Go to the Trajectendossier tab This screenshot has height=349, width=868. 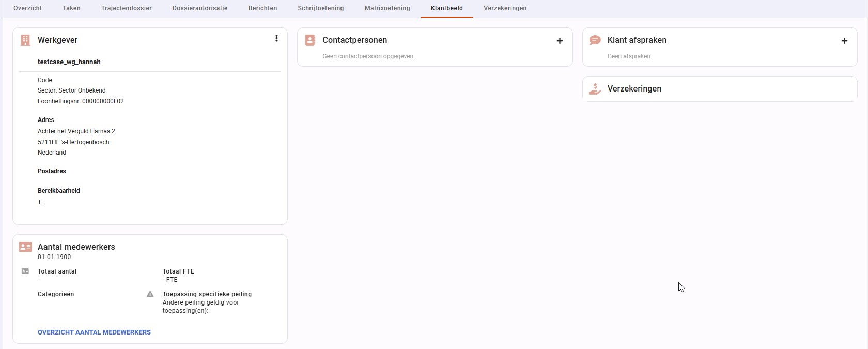(127, 8)
